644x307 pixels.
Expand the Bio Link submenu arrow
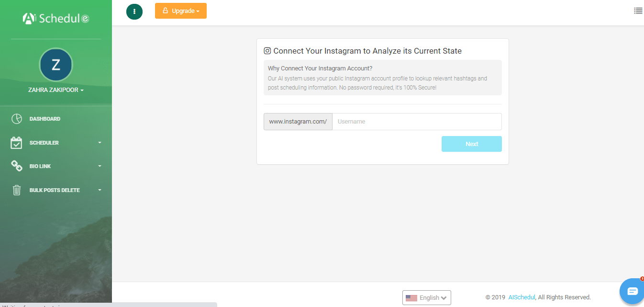[x=100, y=166]
